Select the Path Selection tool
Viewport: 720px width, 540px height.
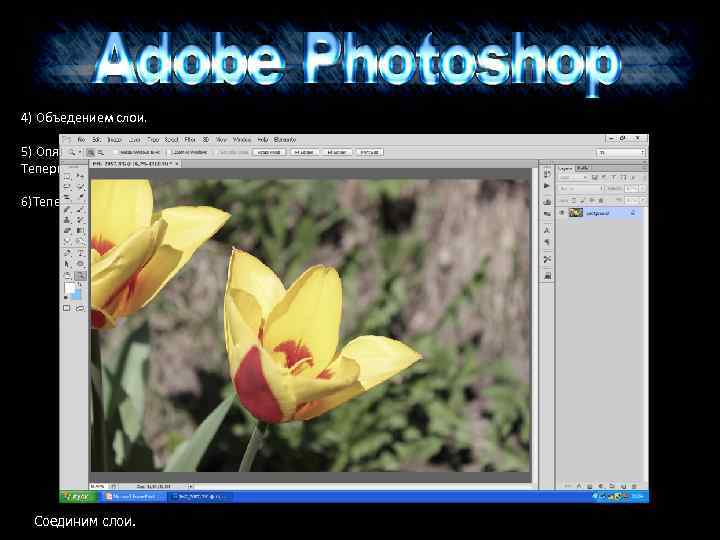click(67, 264)
